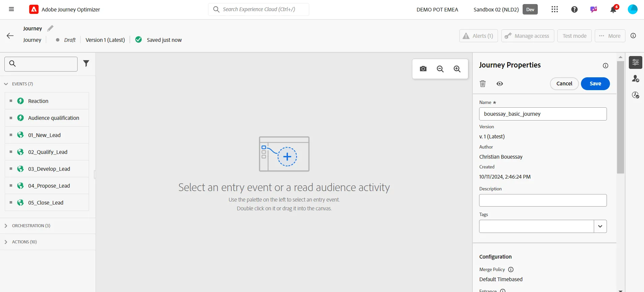This screenshot has height=292, width=644.
Task: Select the Reaction event
Action: tap(47, 101)
